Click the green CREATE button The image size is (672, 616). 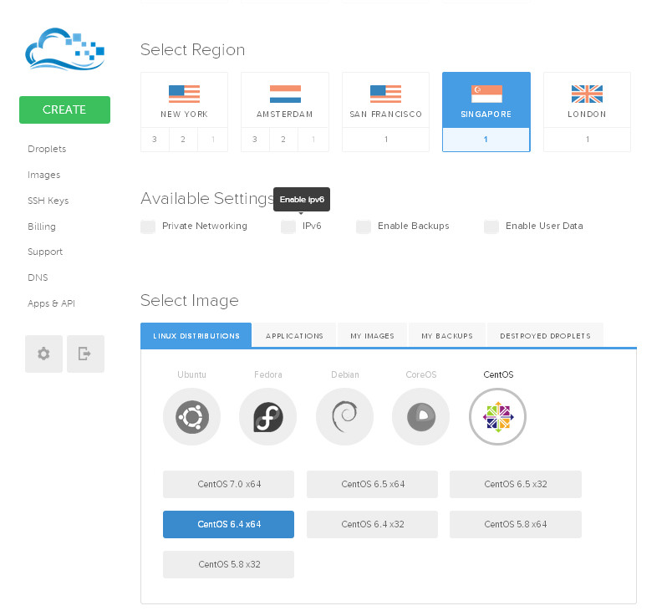pos(64,109)
